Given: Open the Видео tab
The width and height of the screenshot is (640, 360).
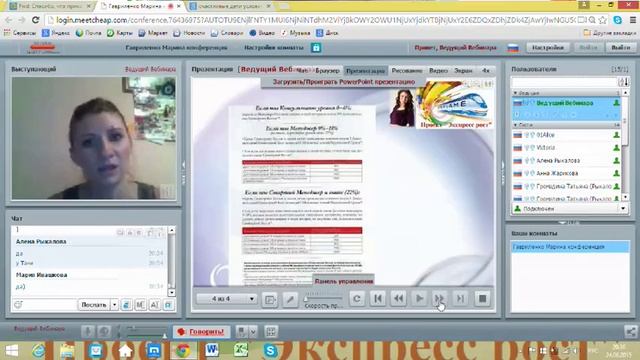Looking at the screenshot, I should 438,71.
